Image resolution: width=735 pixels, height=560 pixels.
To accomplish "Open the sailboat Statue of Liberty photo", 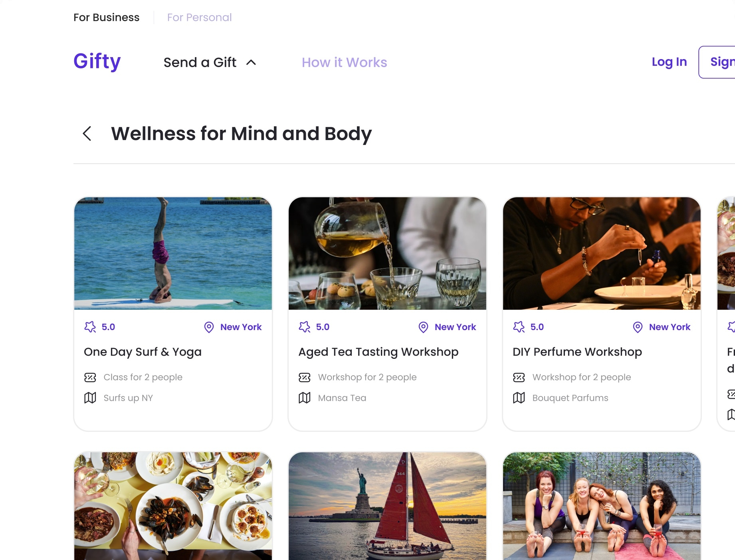I will pyautogui.click(x=387, y=506).
